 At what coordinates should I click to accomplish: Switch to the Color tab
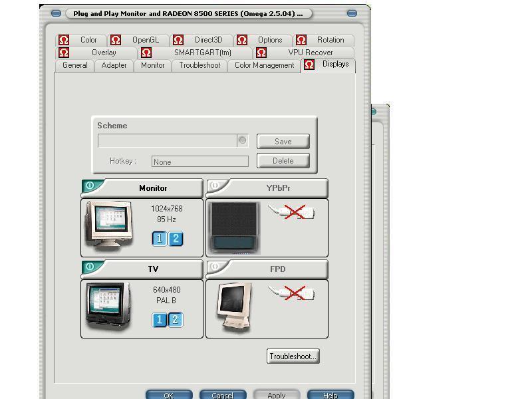point(88,40)
